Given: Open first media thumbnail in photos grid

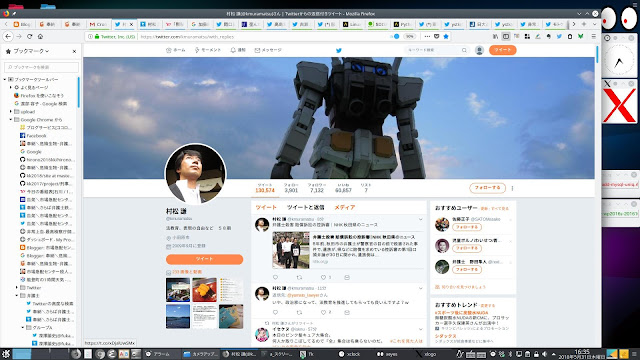Looking at the screenshot, I should [x=178, y=290].
